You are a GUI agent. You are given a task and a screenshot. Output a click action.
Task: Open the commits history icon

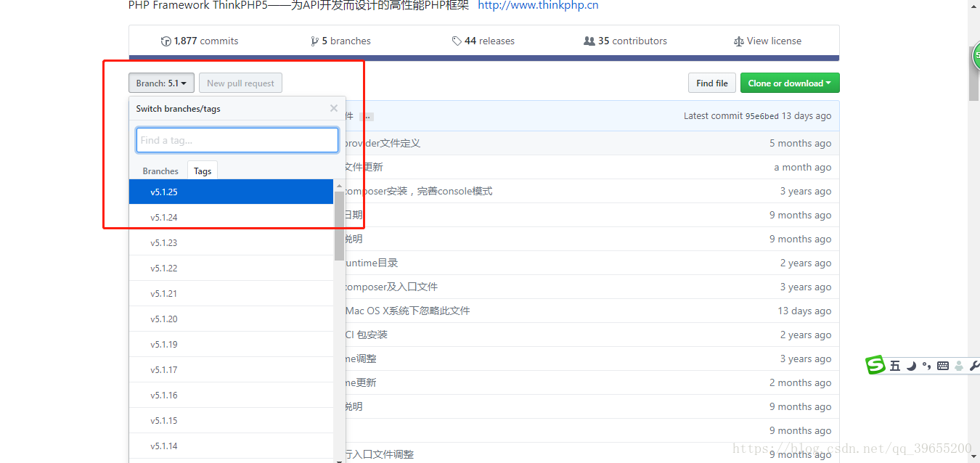point(166,41)
